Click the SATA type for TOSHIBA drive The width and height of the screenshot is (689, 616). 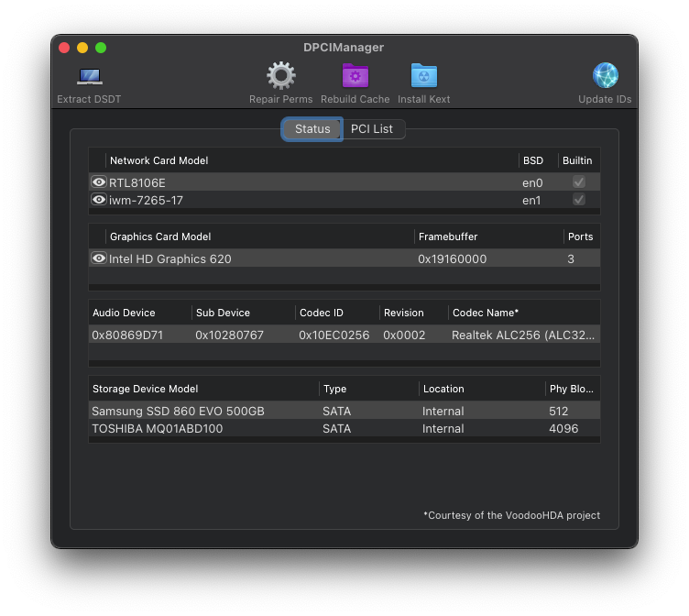[x=336, y=429]
